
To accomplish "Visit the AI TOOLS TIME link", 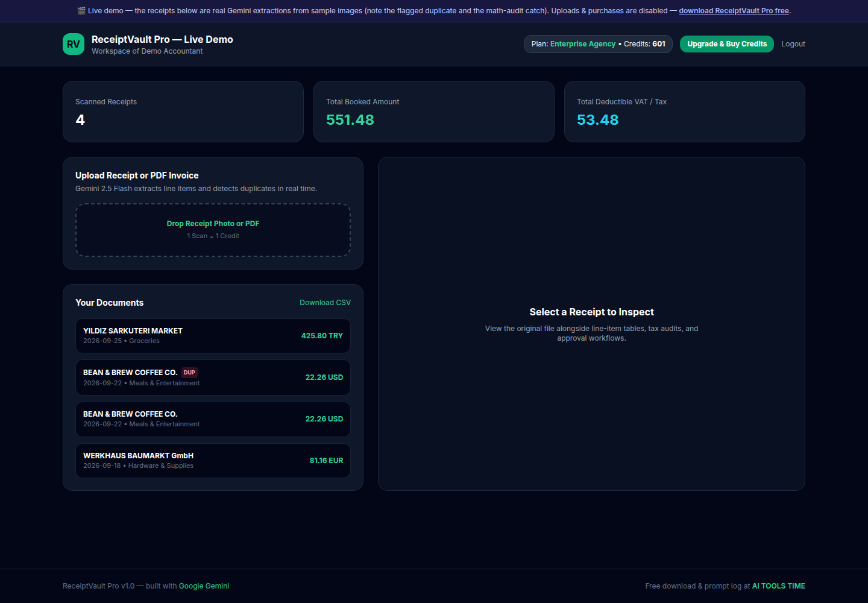I will (779, 586).
